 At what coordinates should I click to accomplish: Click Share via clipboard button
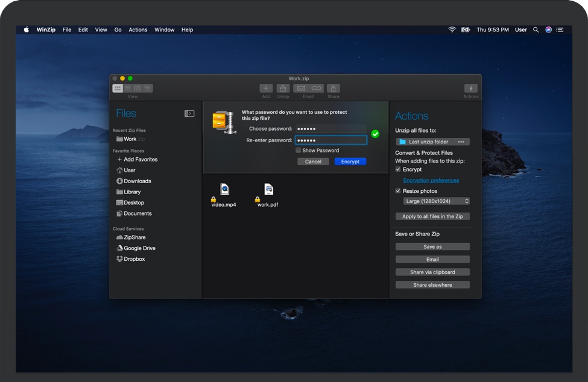click(x=432, y=272)
